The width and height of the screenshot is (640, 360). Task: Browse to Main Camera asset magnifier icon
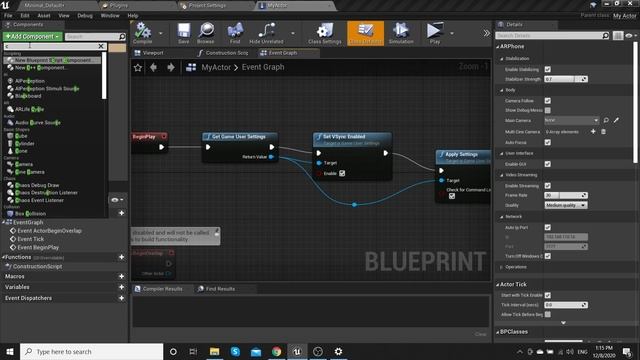pyautogui.click(x=606, y=120)
